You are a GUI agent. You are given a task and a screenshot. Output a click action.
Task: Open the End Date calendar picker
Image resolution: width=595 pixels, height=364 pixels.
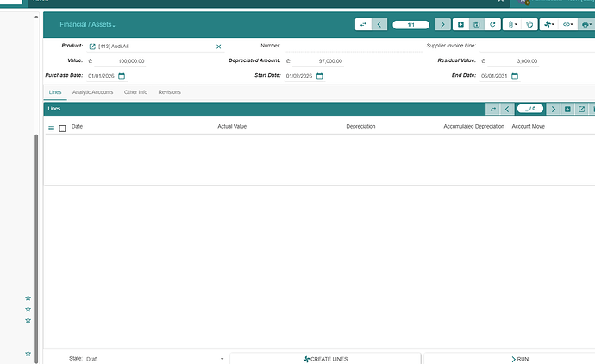point(515,76)
